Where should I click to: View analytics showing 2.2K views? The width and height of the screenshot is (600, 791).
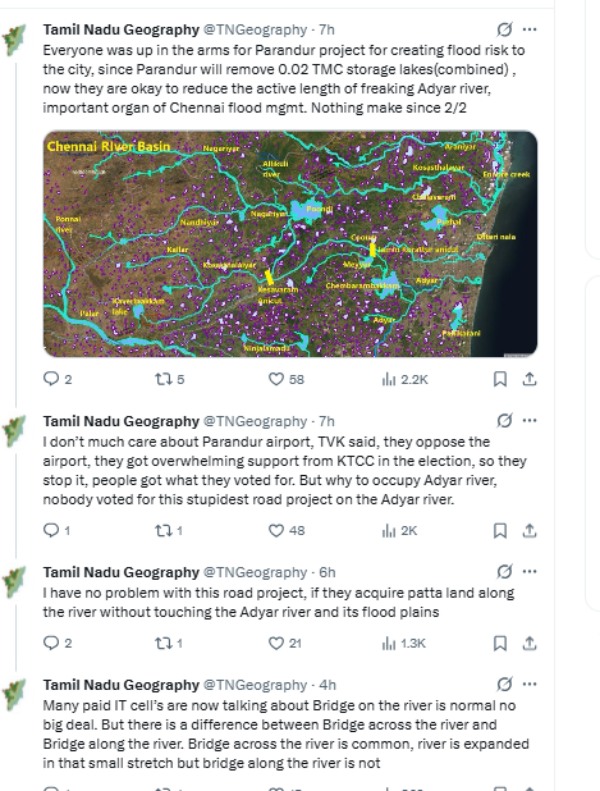click(405, 379)
